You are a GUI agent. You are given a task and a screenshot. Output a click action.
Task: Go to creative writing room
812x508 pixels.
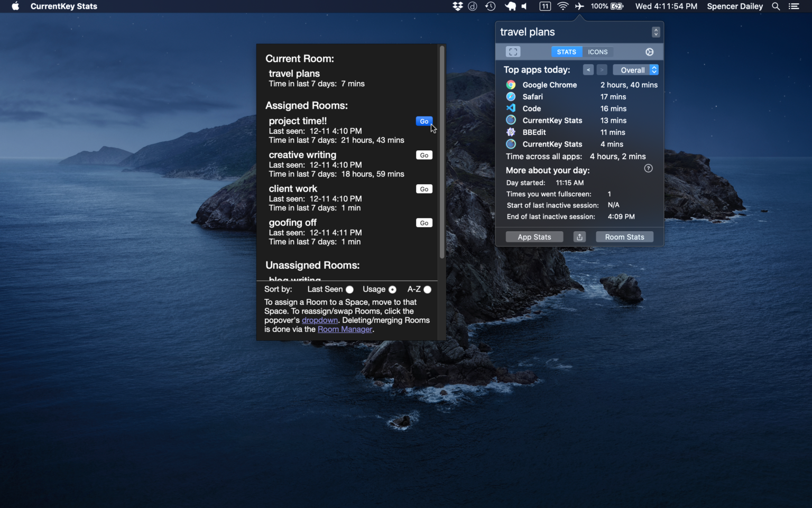(x=424, y=155)
